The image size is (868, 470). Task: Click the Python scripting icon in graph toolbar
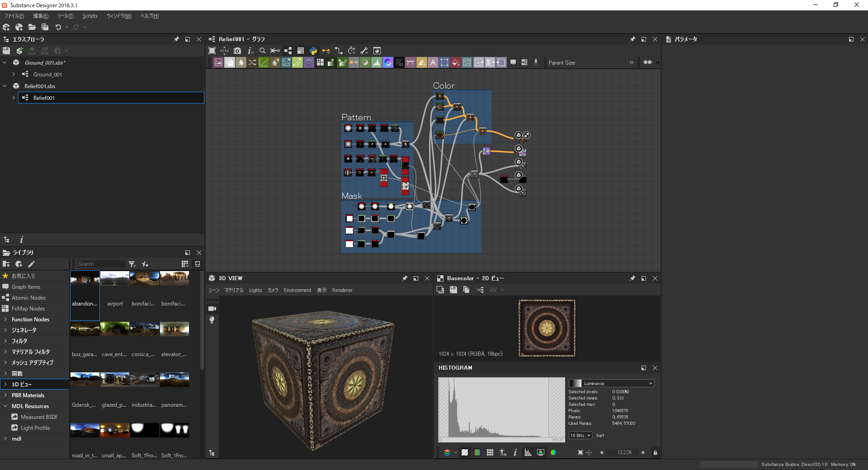coord(313,51)
